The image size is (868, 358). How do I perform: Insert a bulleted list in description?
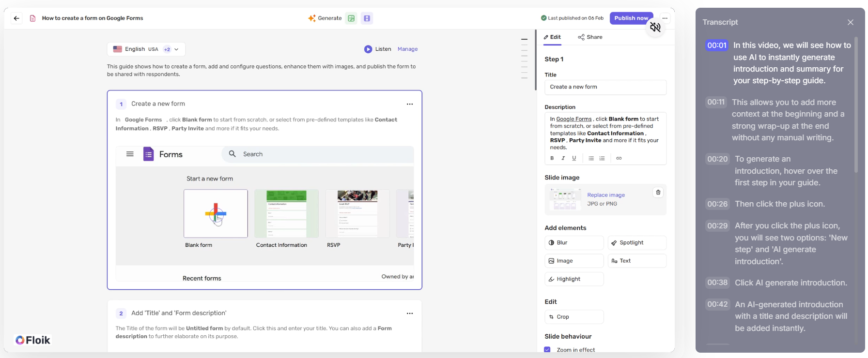tap(591, 158)
